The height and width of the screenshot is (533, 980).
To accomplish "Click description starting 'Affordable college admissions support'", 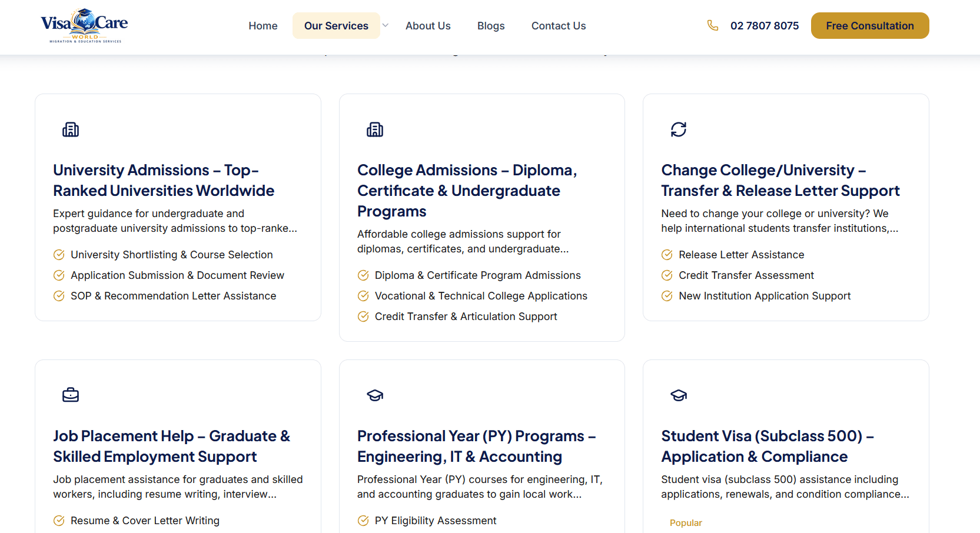I will [463, 242].
